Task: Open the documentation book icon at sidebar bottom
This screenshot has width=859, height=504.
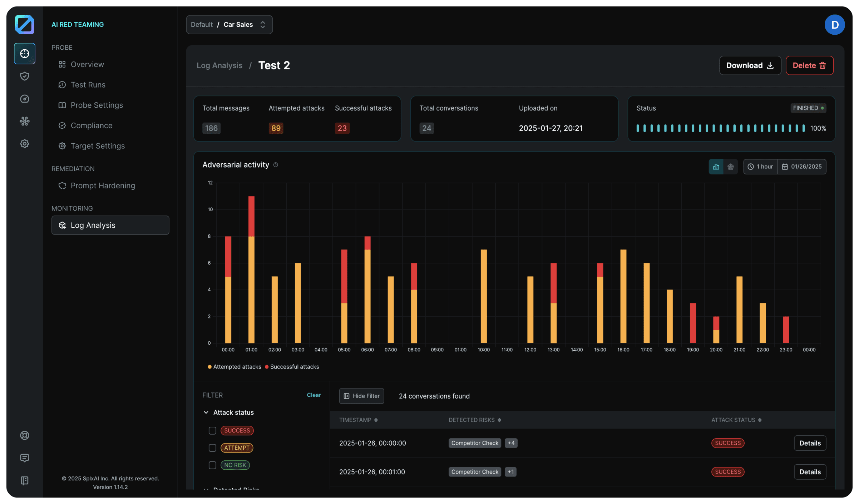Action: point(24,480)
